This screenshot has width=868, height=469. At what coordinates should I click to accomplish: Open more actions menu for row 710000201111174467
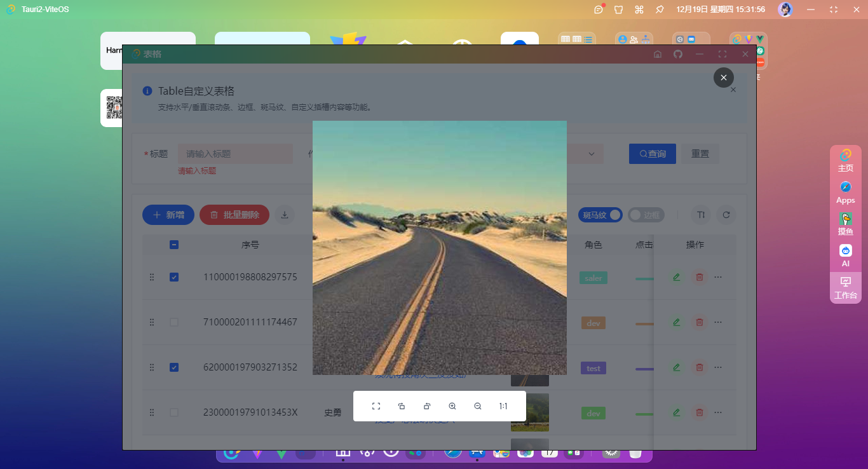click(718, 322)
